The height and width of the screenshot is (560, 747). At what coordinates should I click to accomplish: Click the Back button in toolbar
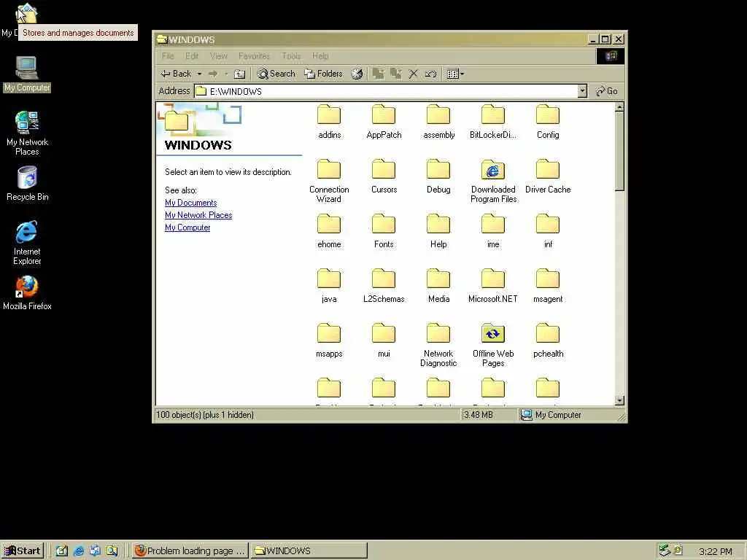(176, 74)
